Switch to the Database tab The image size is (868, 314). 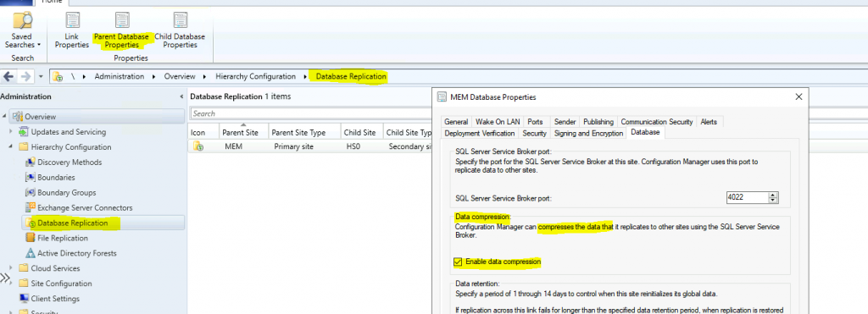pos(645,133)
